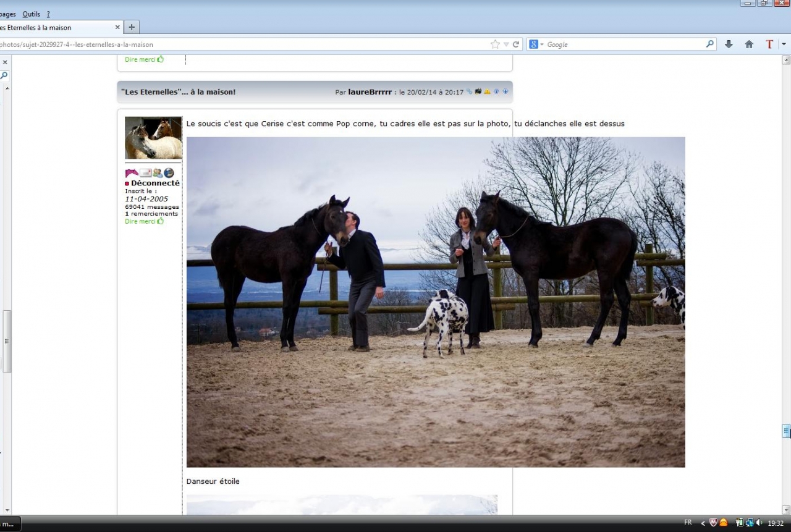Open laureBrrrrr's profile from the post header
The image size is (791, 532).
pos(370,92)
